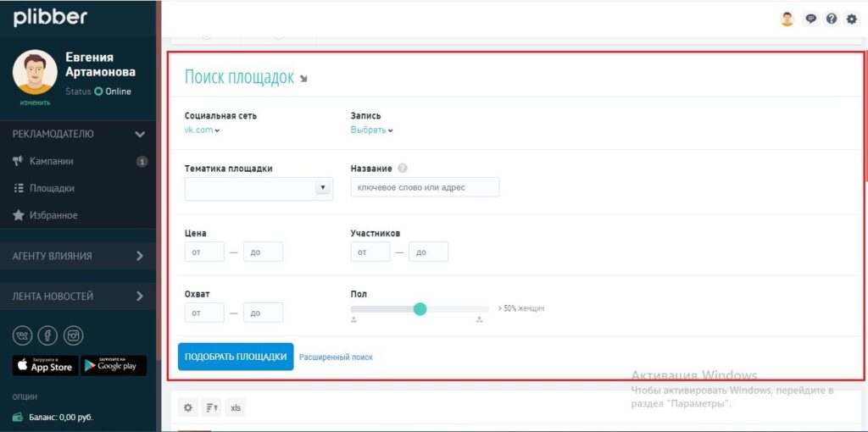Viewport: 868px width, 432px height.
Task: Click the Площадки list icon
Action: 19,189
